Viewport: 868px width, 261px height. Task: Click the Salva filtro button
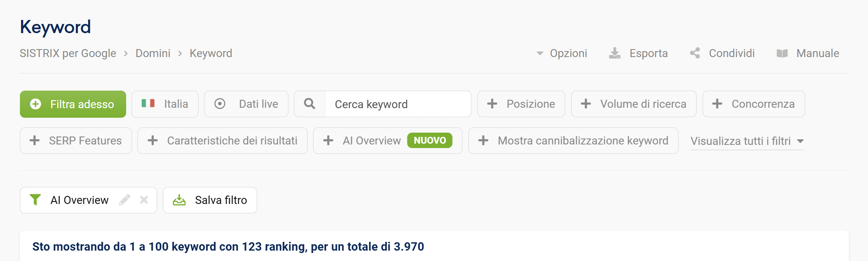210,200
